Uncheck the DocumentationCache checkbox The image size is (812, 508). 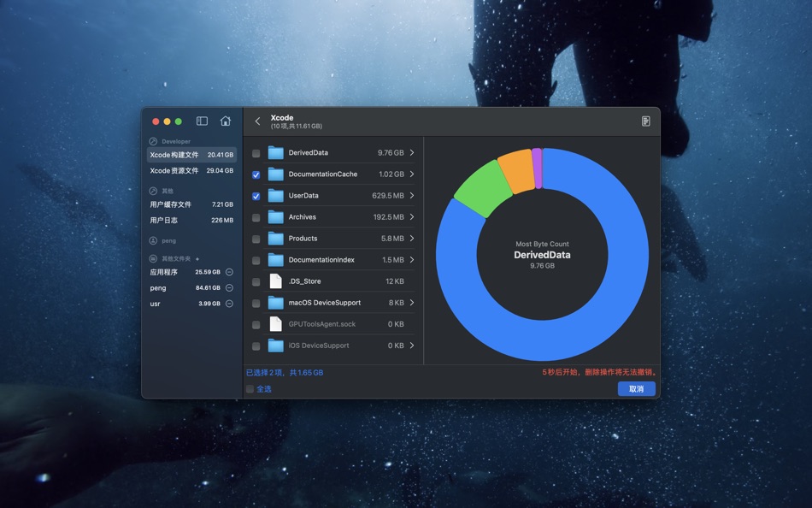click(256, 174)
